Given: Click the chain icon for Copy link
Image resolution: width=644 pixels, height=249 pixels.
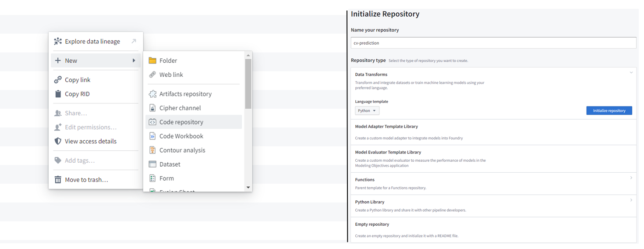Looking at the screenshot, I should [x=58, y=80].
